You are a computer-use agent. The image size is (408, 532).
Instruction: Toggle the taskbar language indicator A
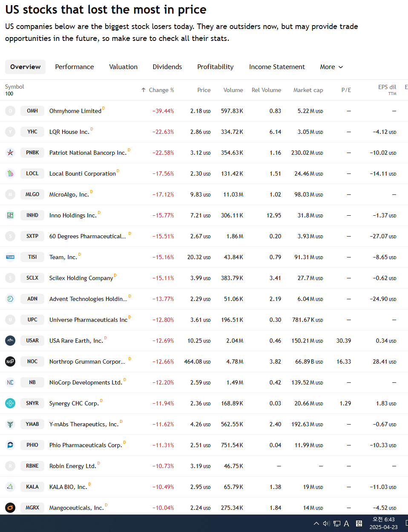point(347,523)
